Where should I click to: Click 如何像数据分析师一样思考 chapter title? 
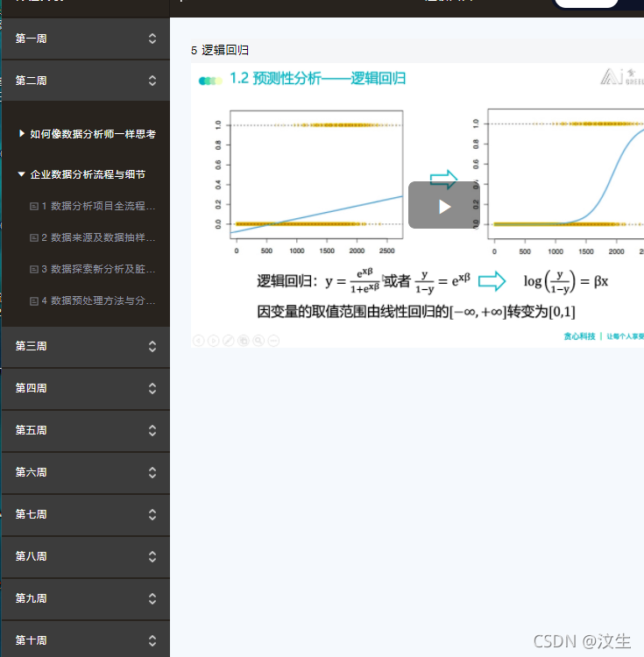pyautogui.click(x=93, y=134)
